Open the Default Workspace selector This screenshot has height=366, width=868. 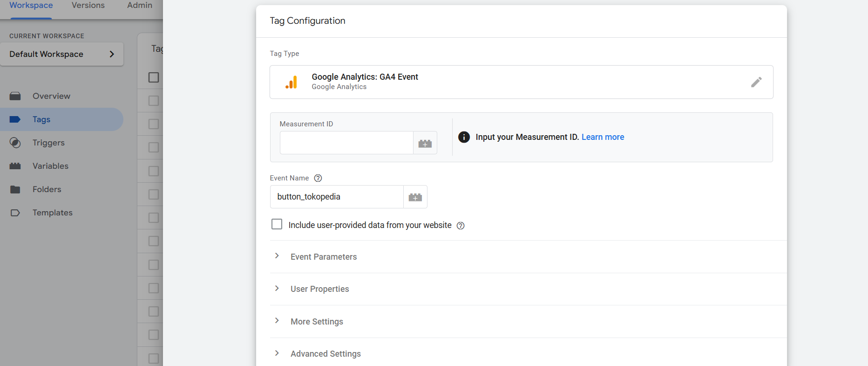[61, 54]
